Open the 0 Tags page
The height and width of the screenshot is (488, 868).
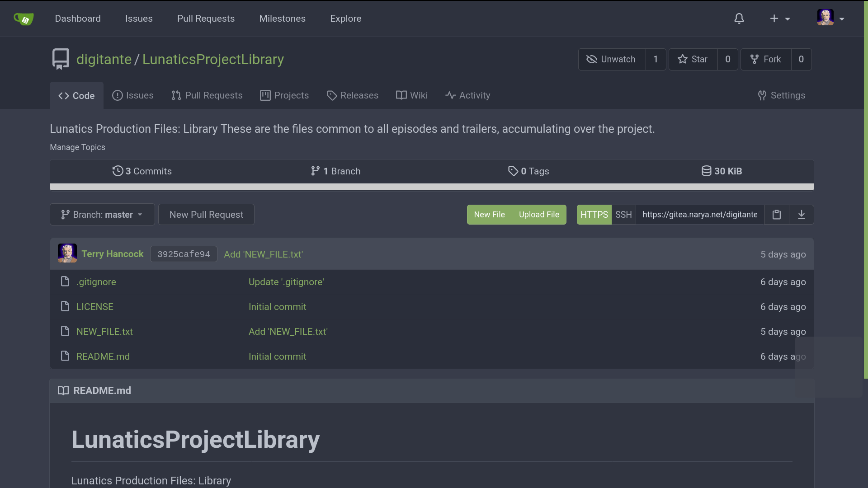click(x=528, y=171)
